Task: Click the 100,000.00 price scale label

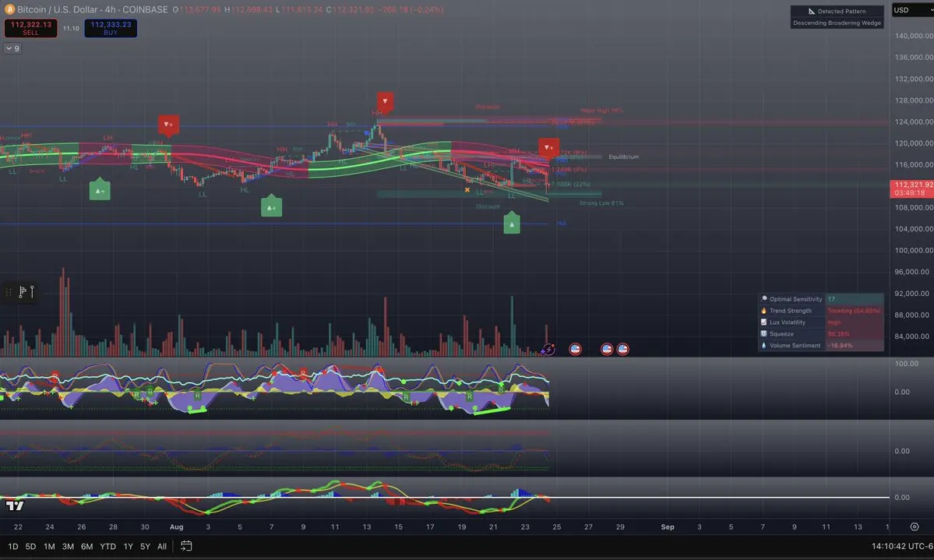Action: coord(914,250)
